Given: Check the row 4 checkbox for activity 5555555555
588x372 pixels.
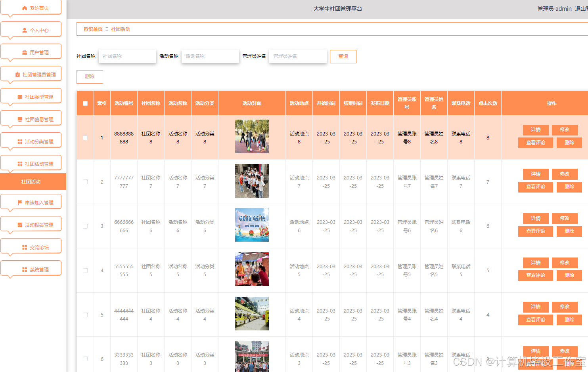Looking at the screenshot, I should point(85,271).
